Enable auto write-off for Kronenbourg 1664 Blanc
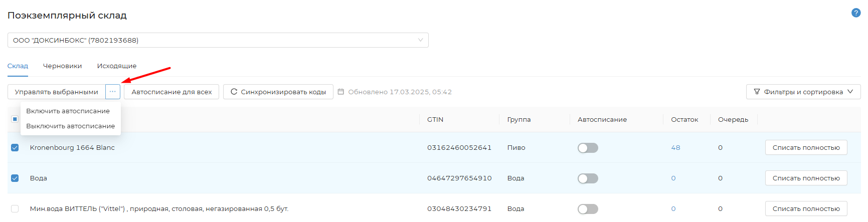This screenshot has width=868, height=222. click(588, 148)
